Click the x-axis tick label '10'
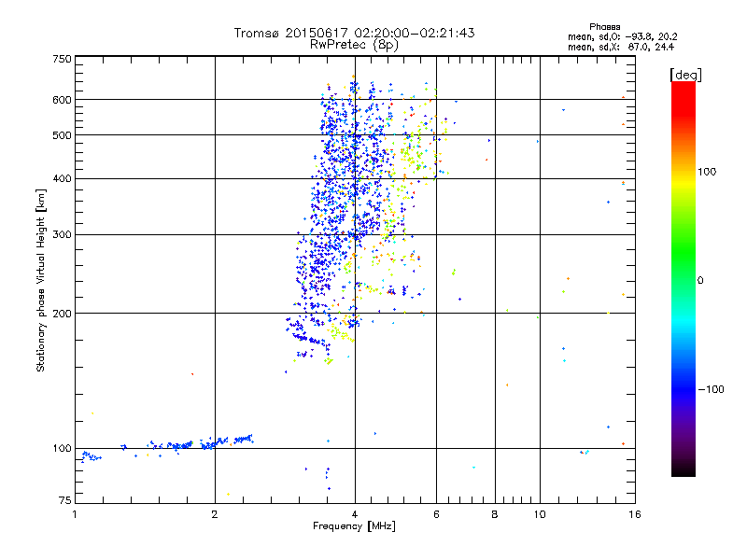 [540, 514]
